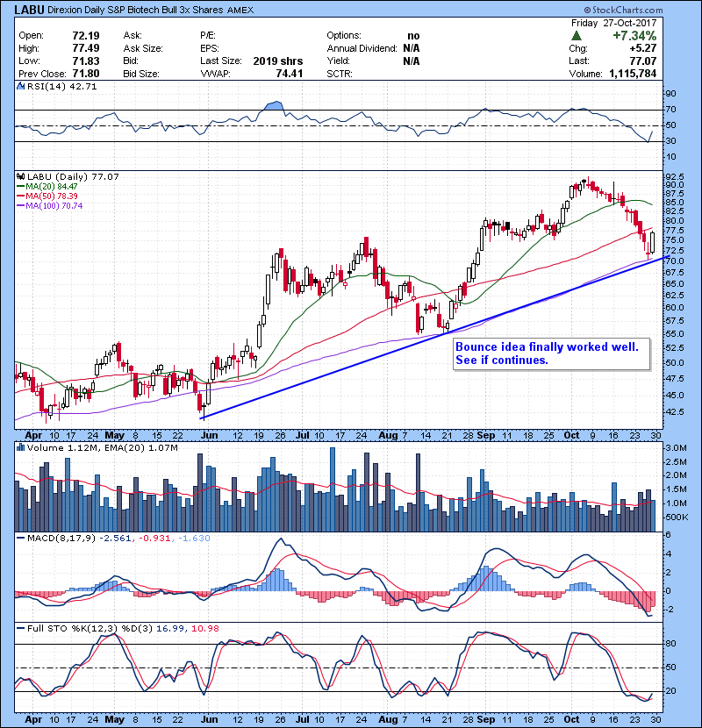Click the MA(100) 70.74 legend entry
Screen dimensions: 702x728
coord(49,205)
